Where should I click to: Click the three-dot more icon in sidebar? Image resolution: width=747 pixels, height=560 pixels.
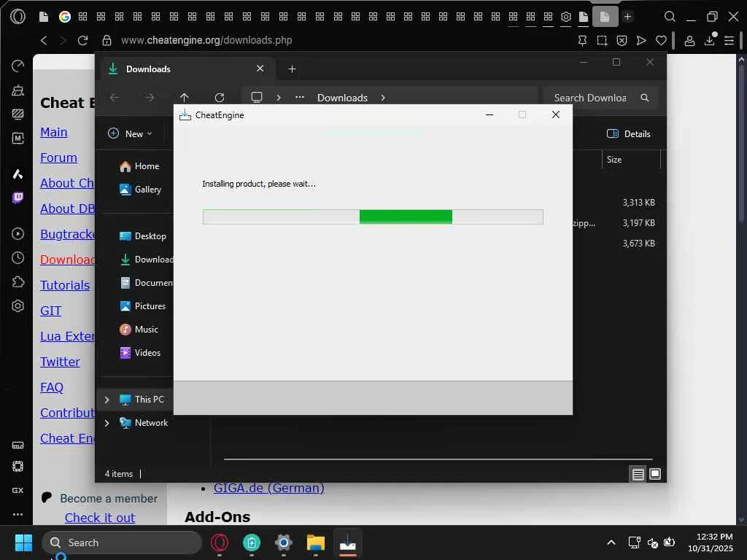(x=18, y=514)
